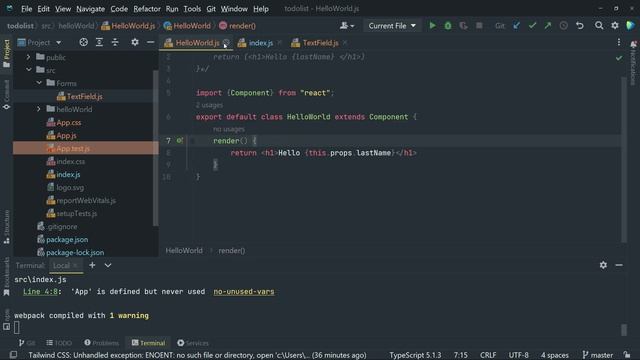Select opened file locate target icon

[x=83, y=42]
